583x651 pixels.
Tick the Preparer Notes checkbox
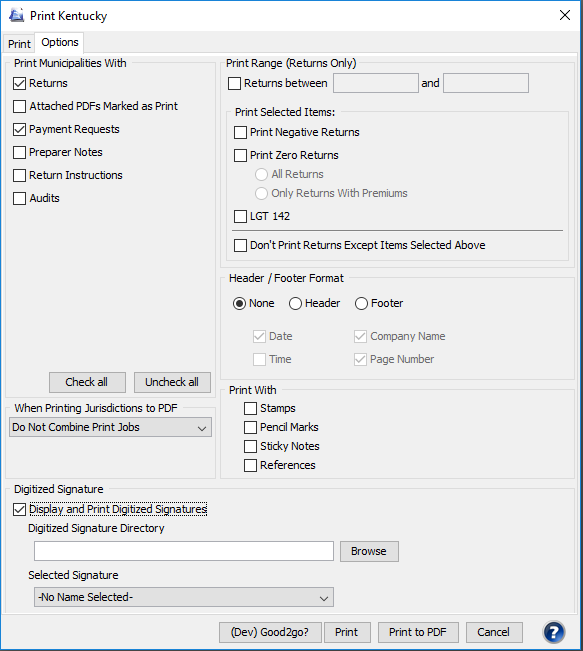(20, 152)
